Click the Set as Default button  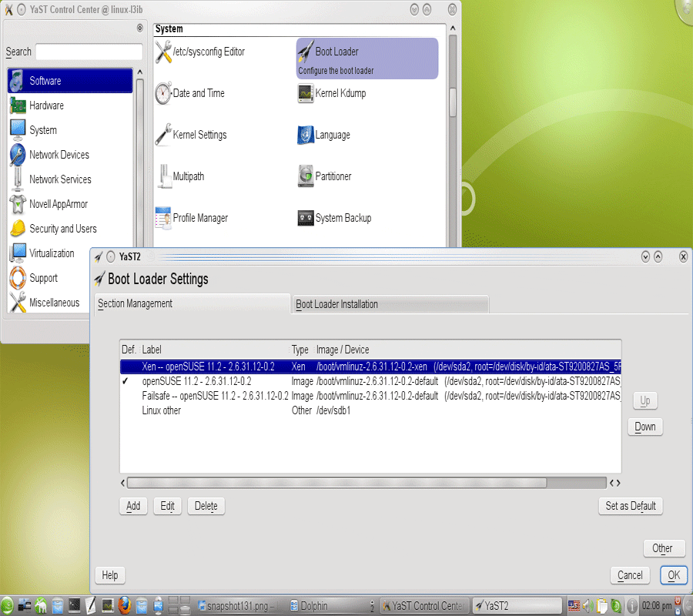tap(631, 506)
